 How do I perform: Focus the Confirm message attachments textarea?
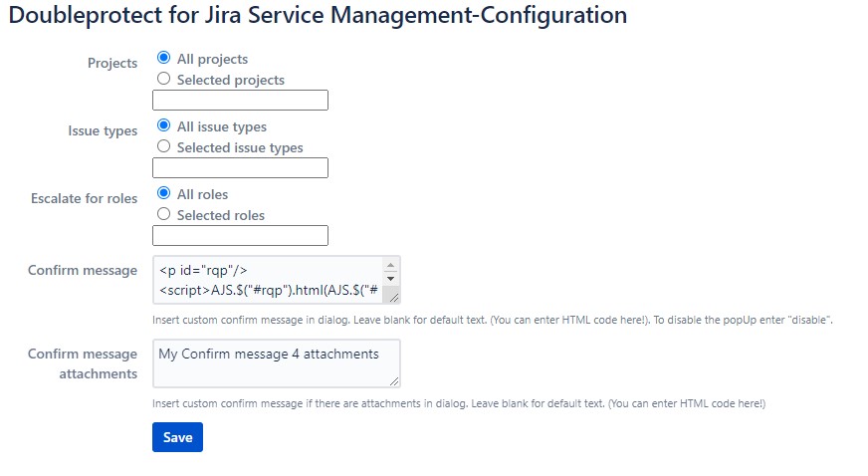(x=276, y=362)
